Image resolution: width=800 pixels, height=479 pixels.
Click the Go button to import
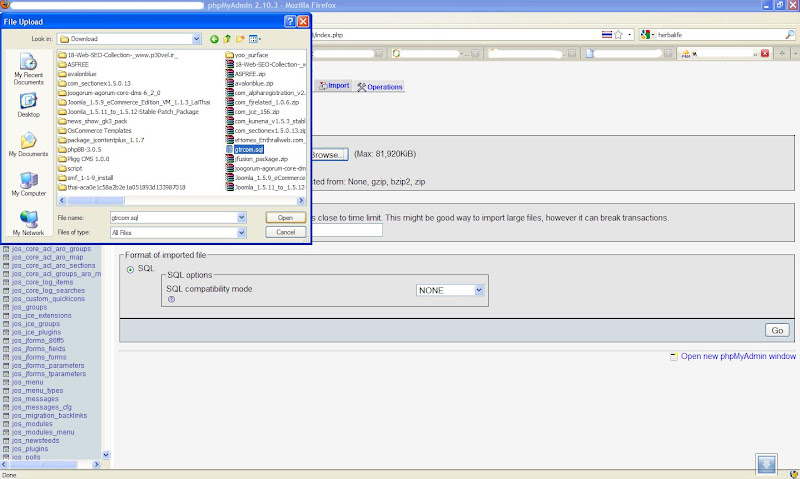pyautogui.click(x=777, y=331)
